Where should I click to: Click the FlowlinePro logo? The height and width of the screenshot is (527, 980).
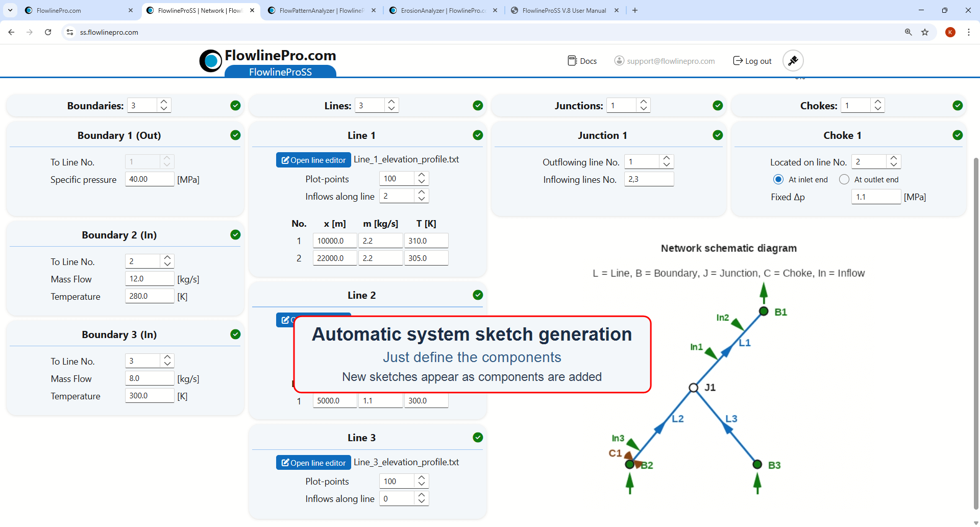pos(210,60)
